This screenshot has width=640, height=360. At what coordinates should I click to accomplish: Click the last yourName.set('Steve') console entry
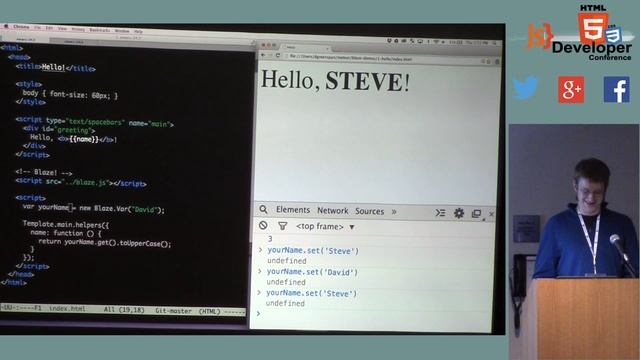pyautogui.click(x=311, y=293)
